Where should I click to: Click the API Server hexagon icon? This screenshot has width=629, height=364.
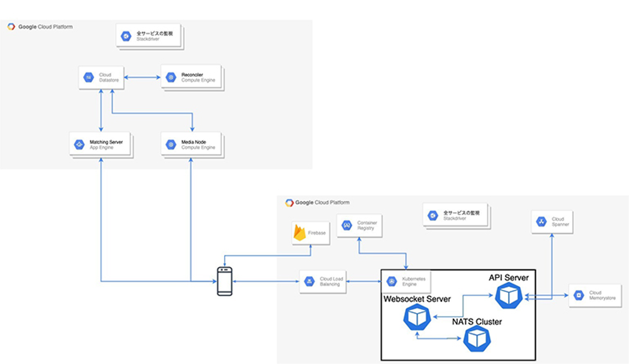pyautogui.click(x=509, y=296)
